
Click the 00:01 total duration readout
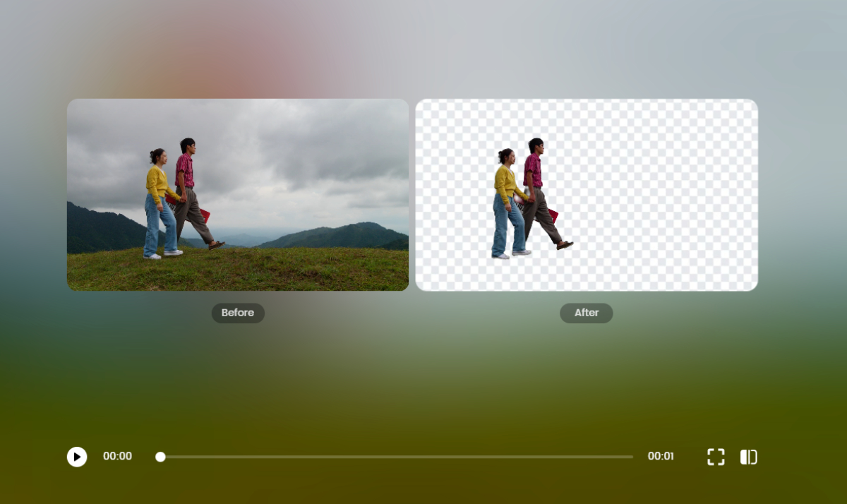(661, 456)
